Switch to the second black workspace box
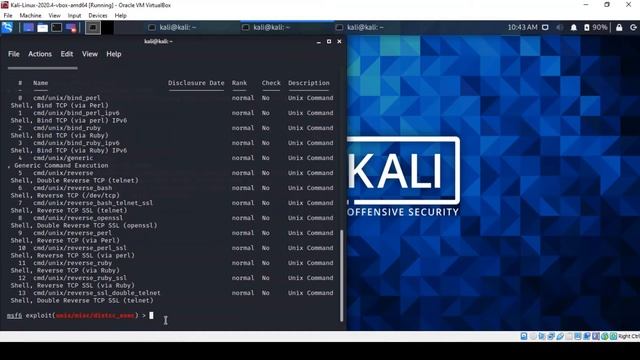 (x=107, y=27)
